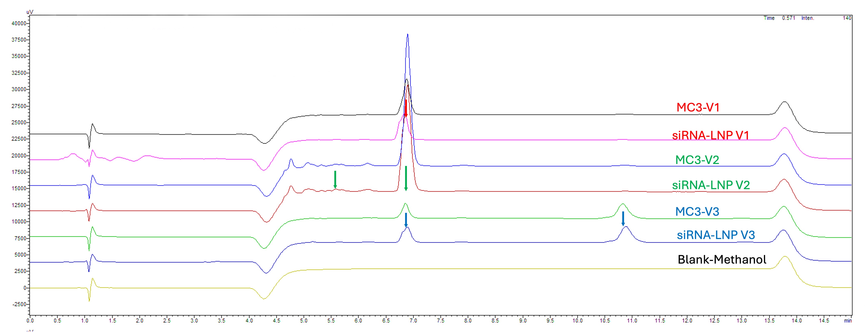Click the uV unit label at top left

[x=30, y=12]
